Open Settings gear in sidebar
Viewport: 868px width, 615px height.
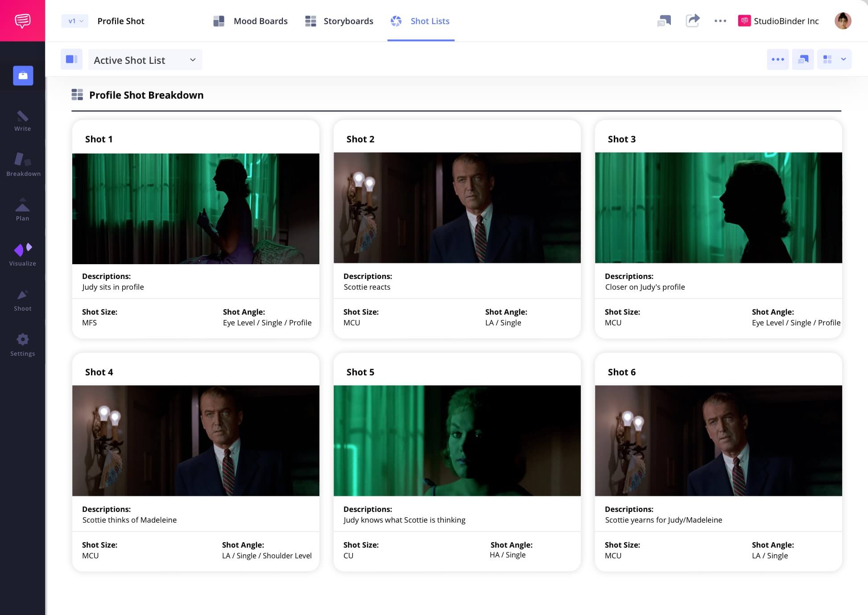[22, 345]
